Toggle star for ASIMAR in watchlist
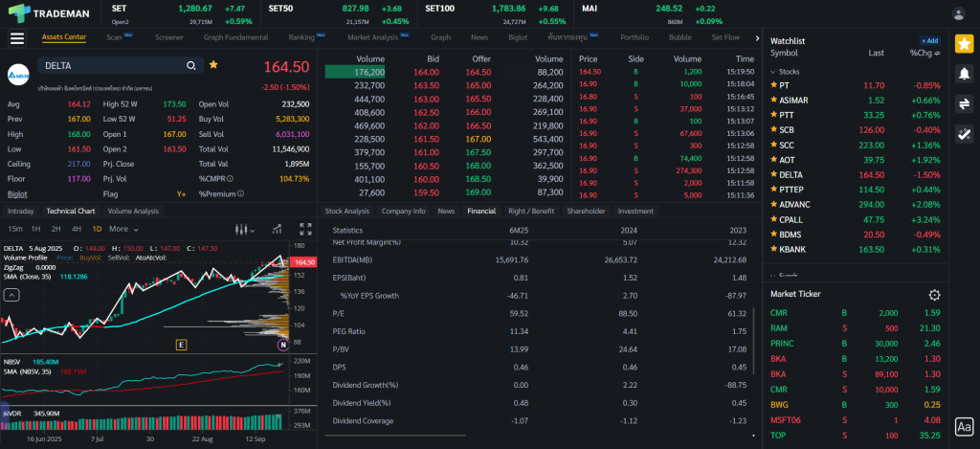This screenshot has height=449, width=980. click(773, 101)
